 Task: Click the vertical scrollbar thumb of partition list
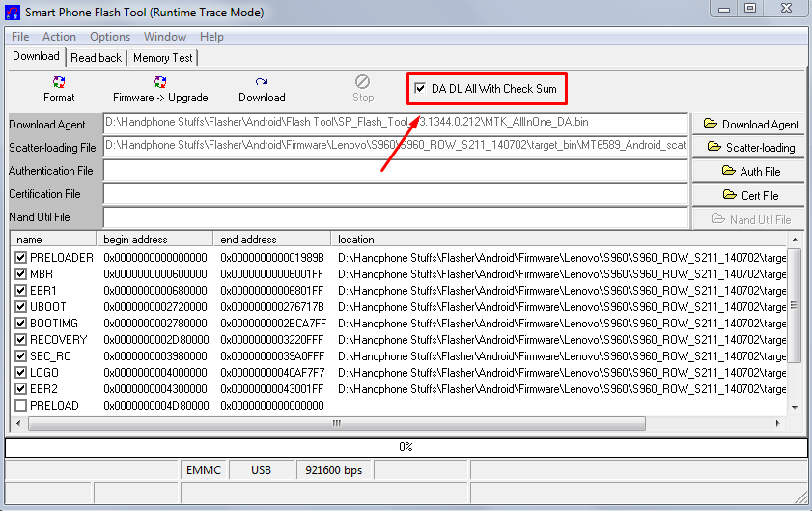click(x=795, y=305)
